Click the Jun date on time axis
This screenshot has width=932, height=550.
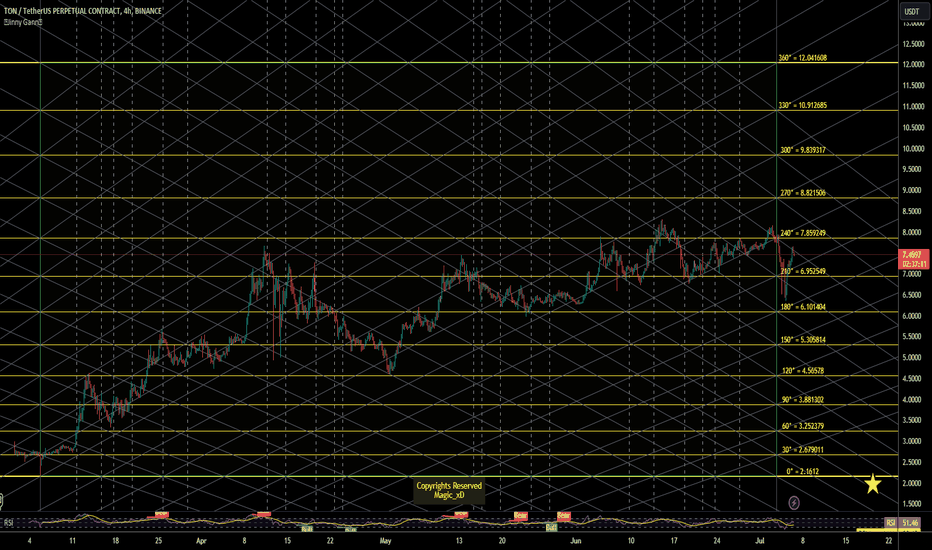pos(575,540)
